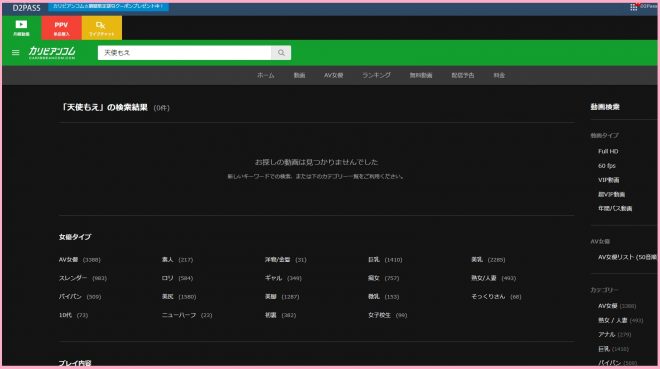Click the お探しの動画は見つかりませんでした message
Screen dimensions: 660x369
(316, 162)
